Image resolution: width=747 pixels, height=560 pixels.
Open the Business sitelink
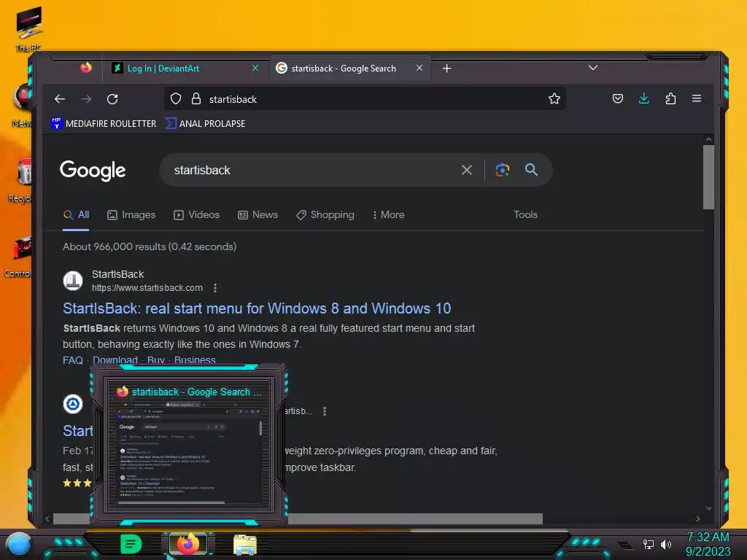(195, 360)
